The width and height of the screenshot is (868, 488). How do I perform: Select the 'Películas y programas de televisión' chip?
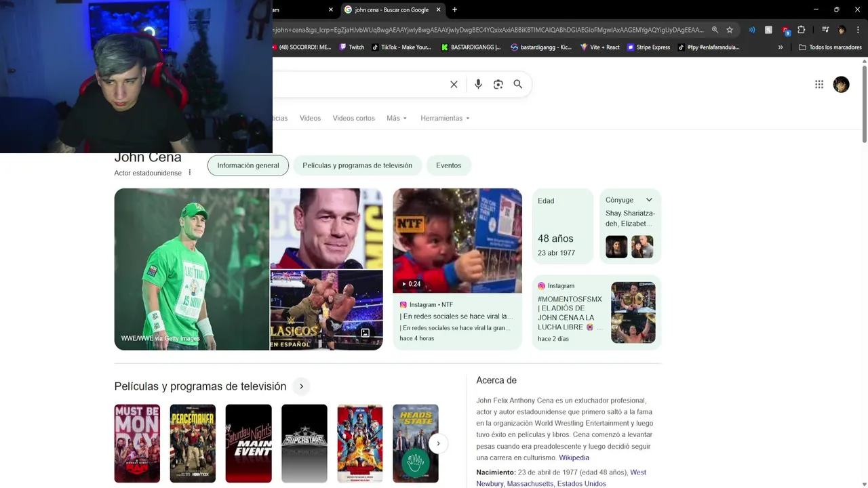coord(357,165)
